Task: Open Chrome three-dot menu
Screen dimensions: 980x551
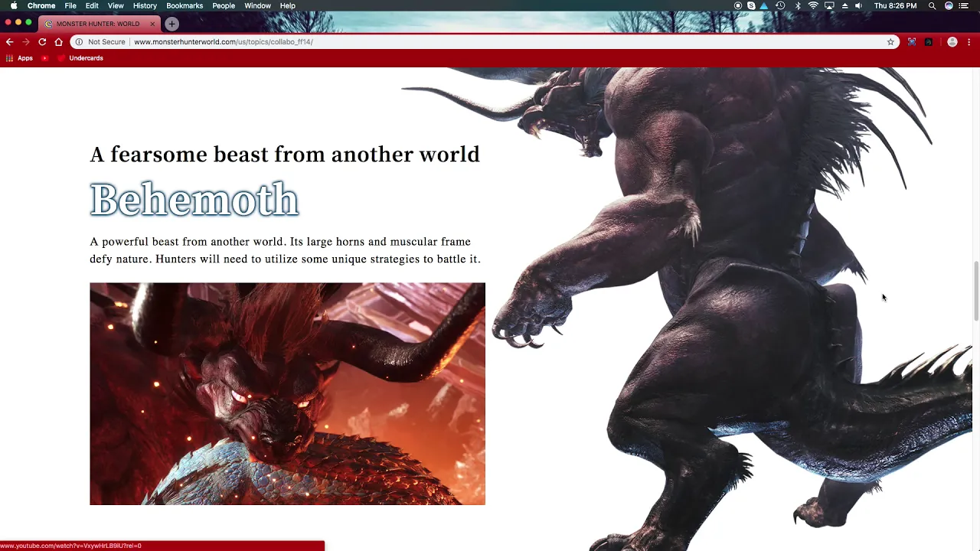Action: click(x=969, y=42)
